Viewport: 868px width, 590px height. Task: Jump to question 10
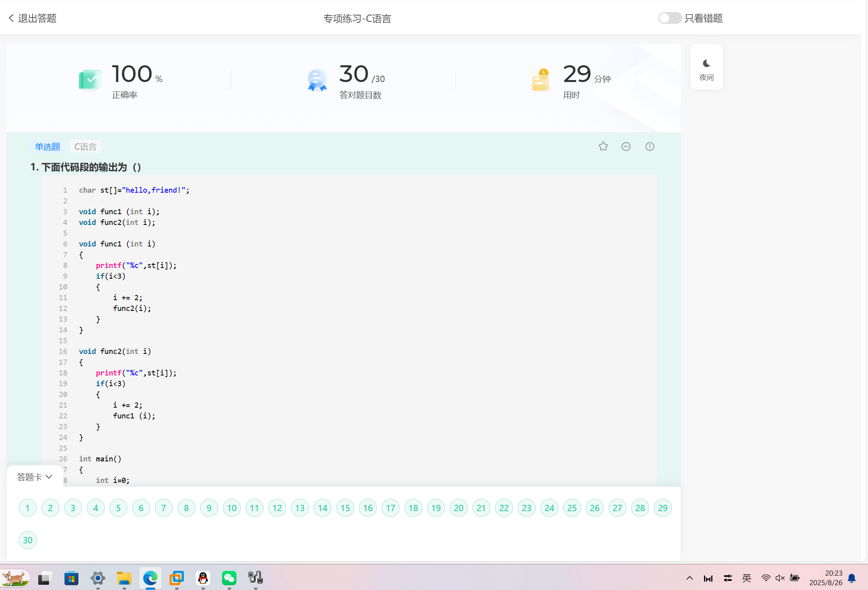tap(232, 508)
